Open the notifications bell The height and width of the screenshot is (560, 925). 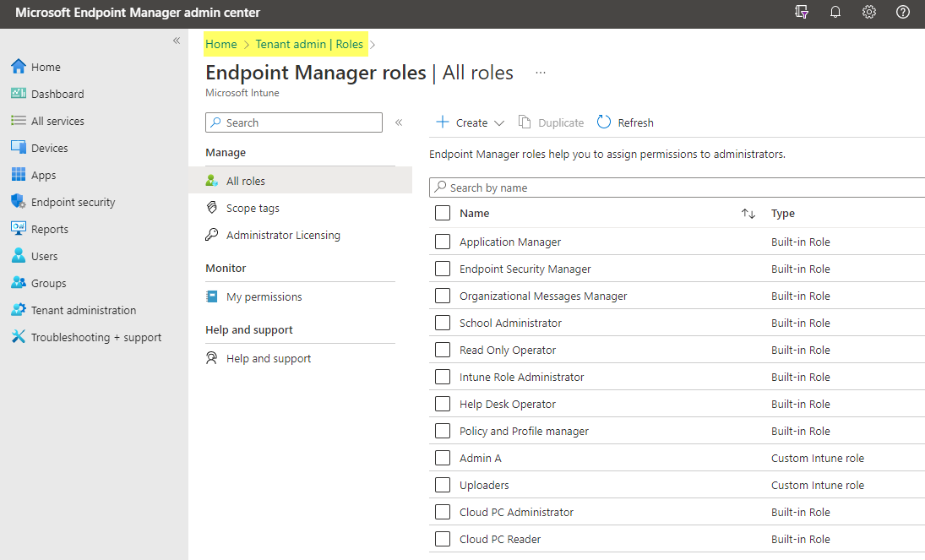(x=835, y=13)
